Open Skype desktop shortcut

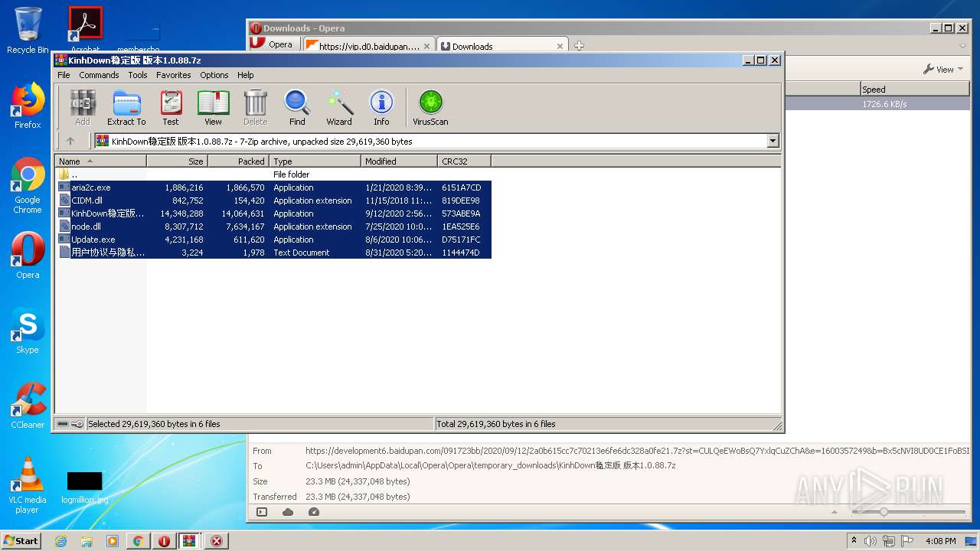[x=28, y=331]
